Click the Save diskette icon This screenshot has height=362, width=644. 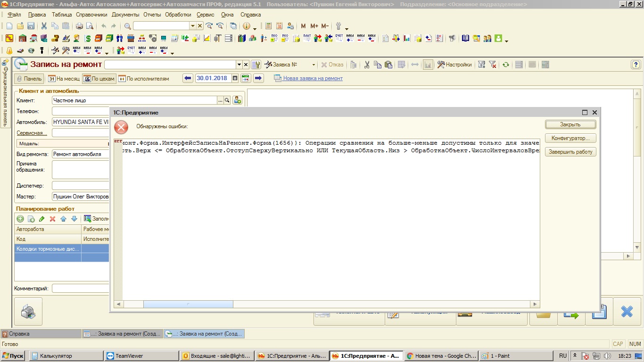pos(31,26)
